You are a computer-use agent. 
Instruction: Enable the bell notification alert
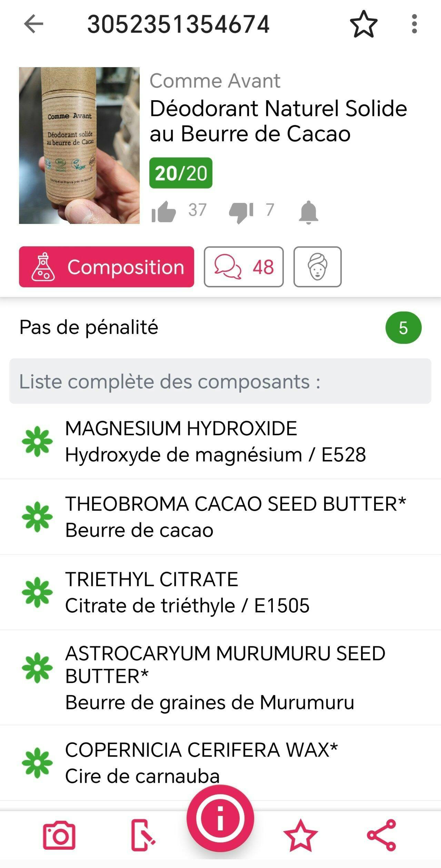[x=308, y=212]
